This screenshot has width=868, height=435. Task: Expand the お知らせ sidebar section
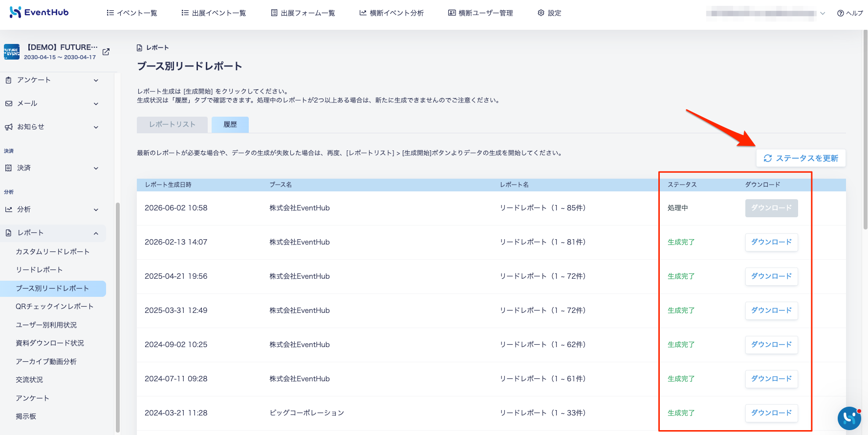[x=96, y=127]
